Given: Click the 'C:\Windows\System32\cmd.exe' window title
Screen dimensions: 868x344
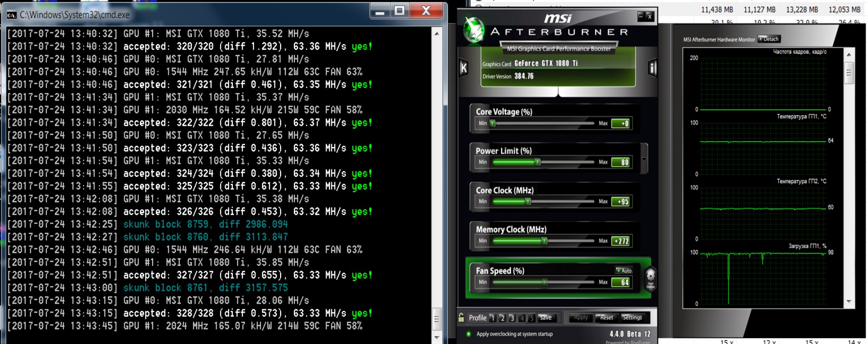Looking at the screenshot, I should 74,15.
